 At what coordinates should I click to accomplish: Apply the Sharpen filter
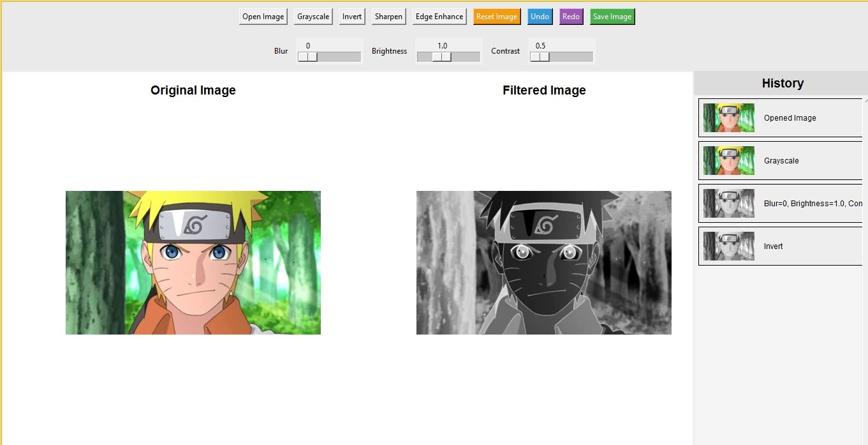click(x=388, y=17)
